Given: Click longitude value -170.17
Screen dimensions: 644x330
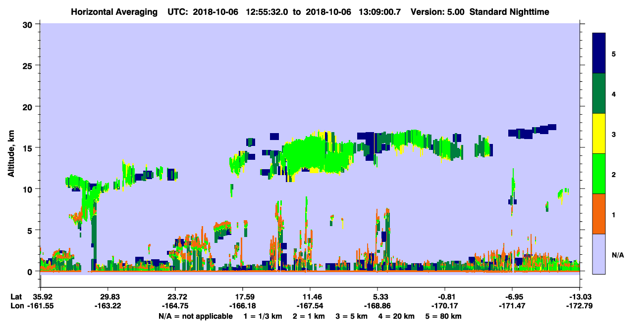Looking at the screenshot, I should [445, 306].
